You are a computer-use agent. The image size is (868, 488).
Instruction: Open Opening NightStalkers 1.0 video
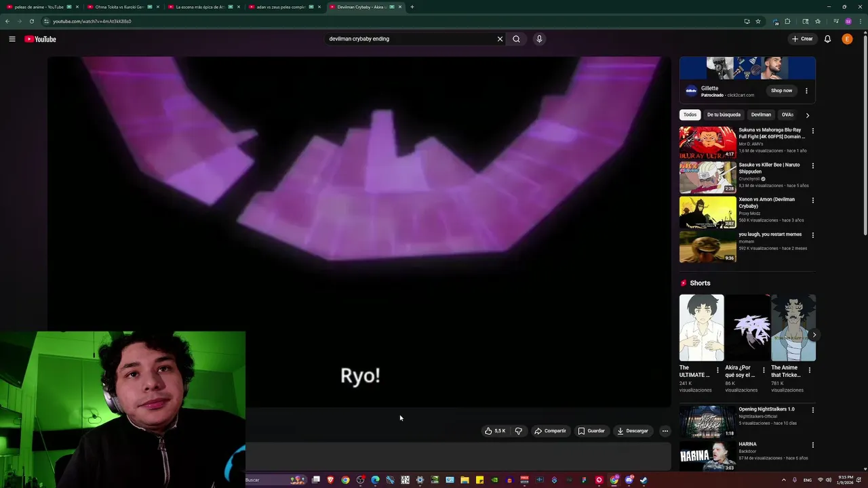[x=707, y=422]
